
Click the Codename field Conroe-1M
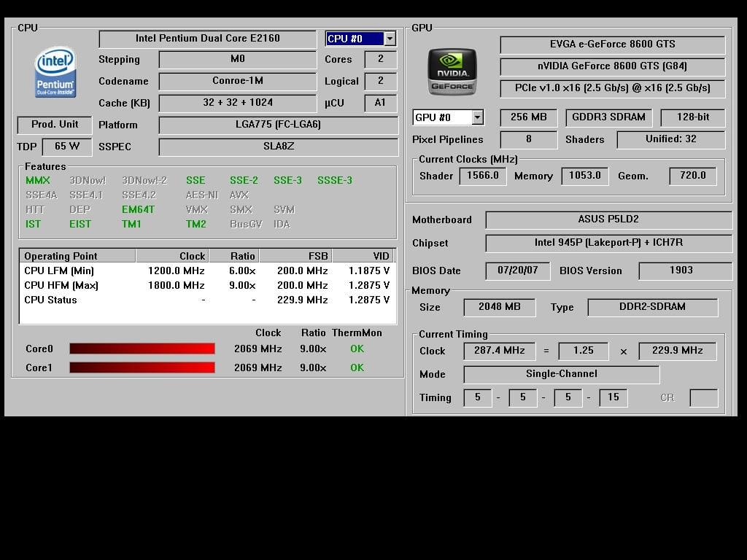pyautogui.click(x=238, y=81)
